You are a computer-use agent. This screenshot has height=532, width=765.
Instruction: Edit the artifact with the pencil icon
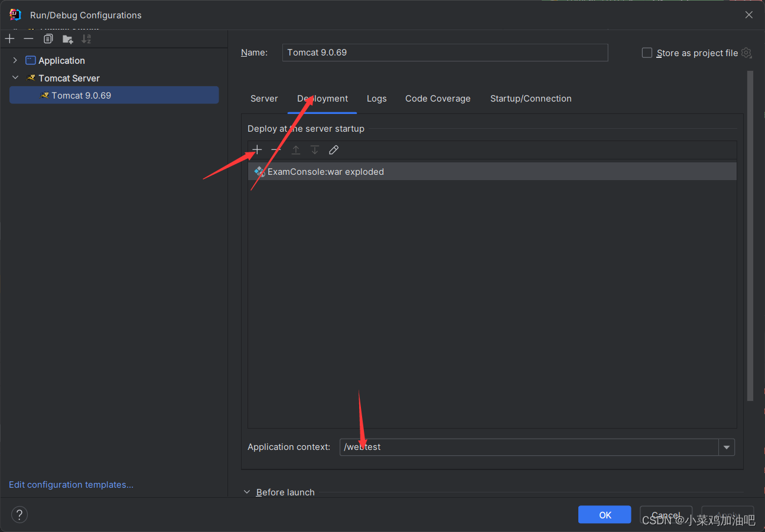[334, 150]
